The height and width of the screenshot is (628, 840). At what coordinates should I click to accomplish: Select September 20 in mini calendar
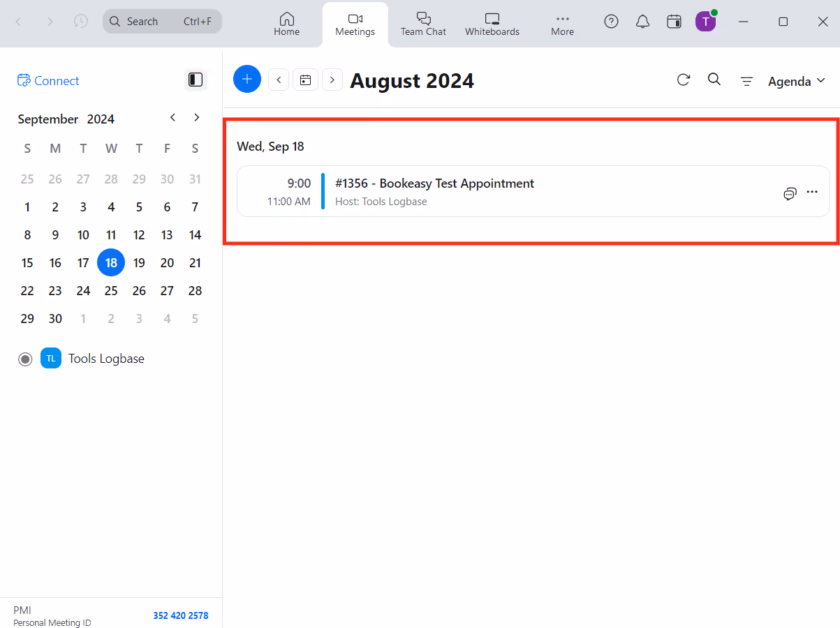(167, 263)
